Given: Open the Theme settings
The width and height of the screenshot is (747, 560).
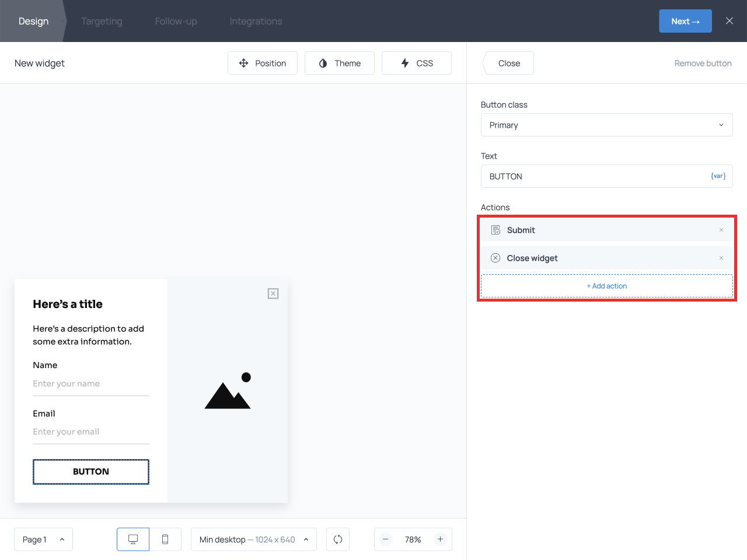Looking at the screenshot, I should [x=340, y=63].
